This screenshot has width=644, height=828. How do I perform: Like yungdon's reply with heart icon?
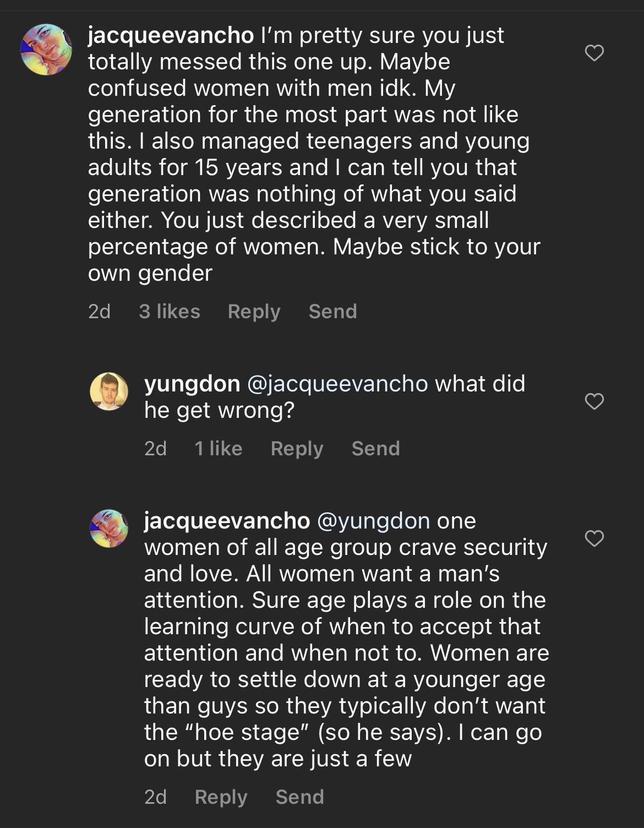click(x=594, y=401)
